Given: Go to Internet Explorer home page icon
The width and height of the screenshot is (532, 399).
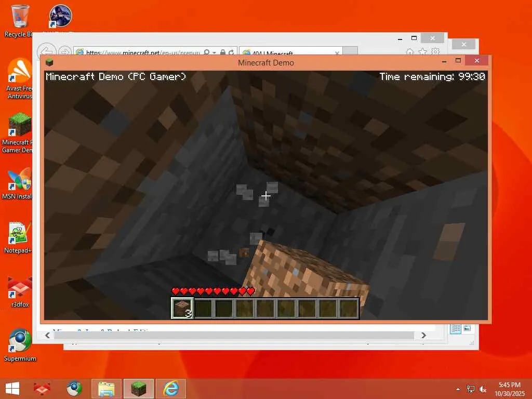Looking at the screenshot, I should (410, 52).
